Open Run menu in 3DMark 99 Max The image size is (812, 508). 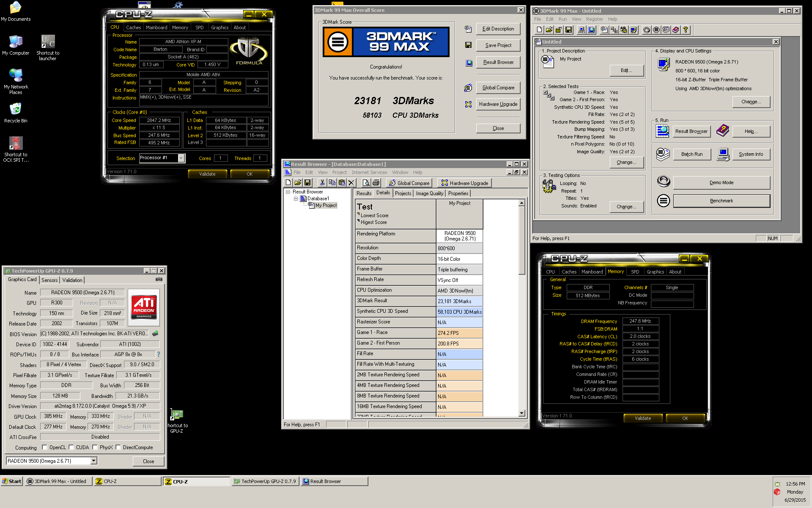pyautogui.click(x=562, y=19)
